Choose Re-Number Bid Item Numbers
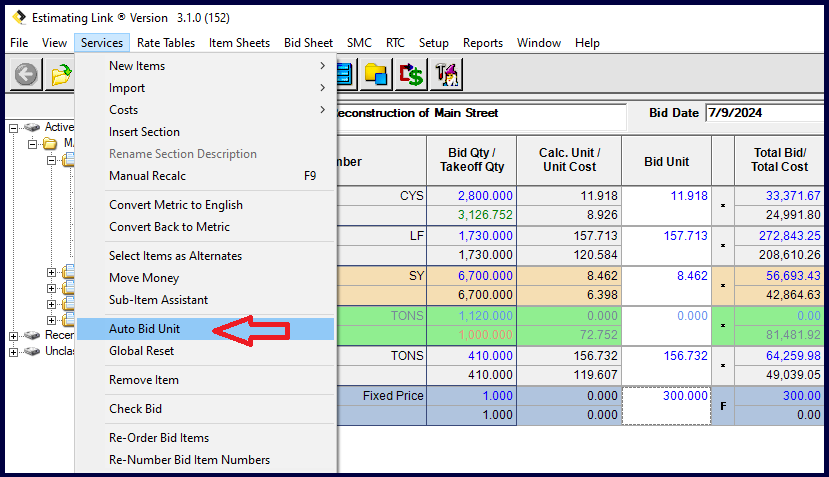 coord(206,460)
